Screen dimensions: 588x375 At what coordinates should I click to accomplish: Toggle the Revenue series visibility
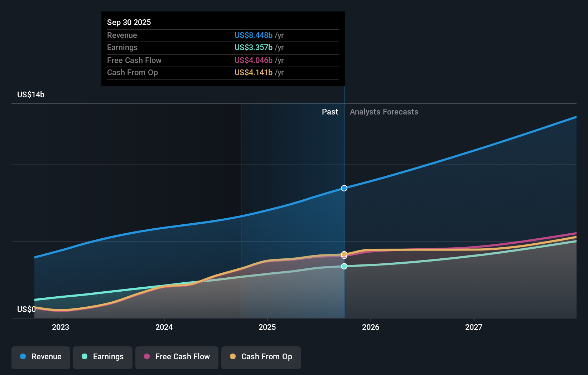click(x=40, y=357)
